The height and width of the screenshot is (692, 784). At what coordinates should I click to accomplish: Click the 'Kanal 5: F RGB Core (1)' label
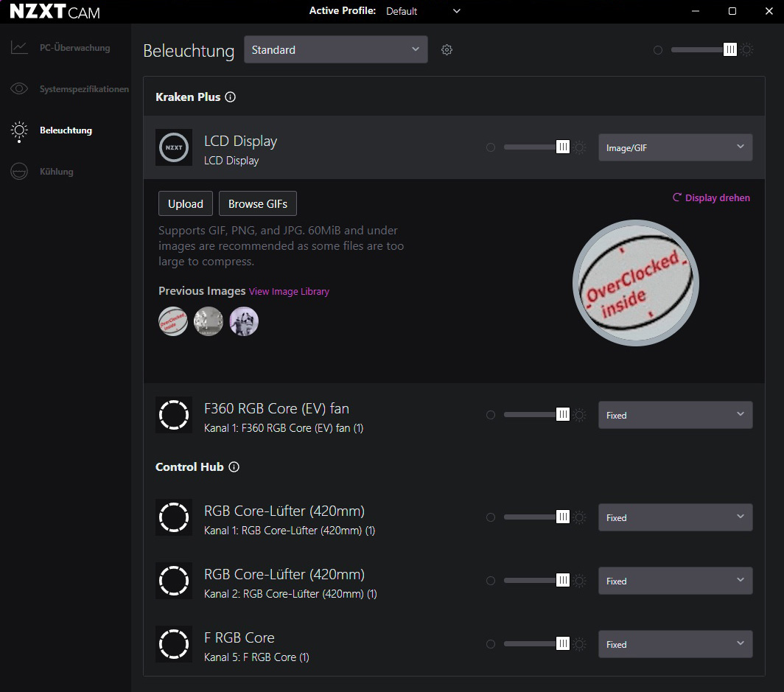click(x=256, y=657)
